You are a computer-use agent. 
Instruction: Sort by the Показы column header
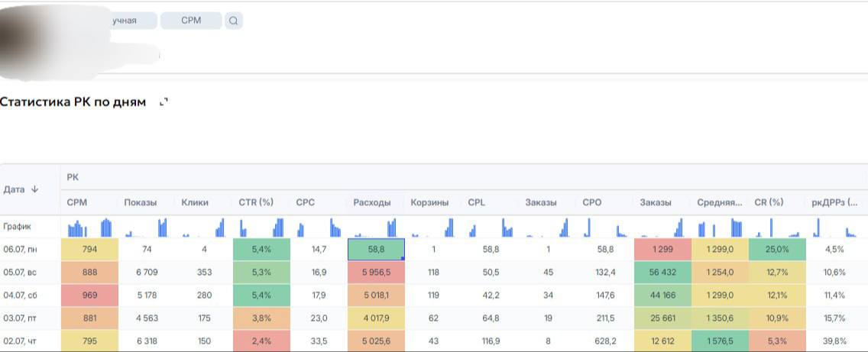tap(140, 202)
